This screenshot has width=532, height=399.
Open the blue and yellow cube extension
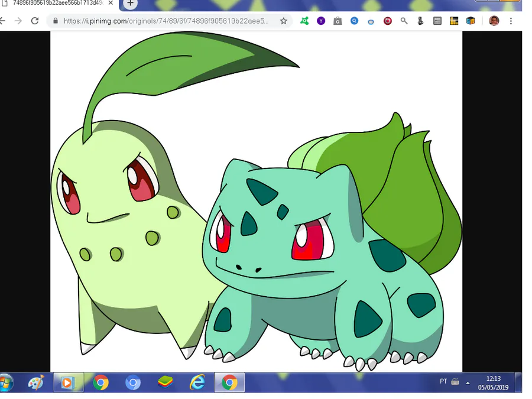471,21
